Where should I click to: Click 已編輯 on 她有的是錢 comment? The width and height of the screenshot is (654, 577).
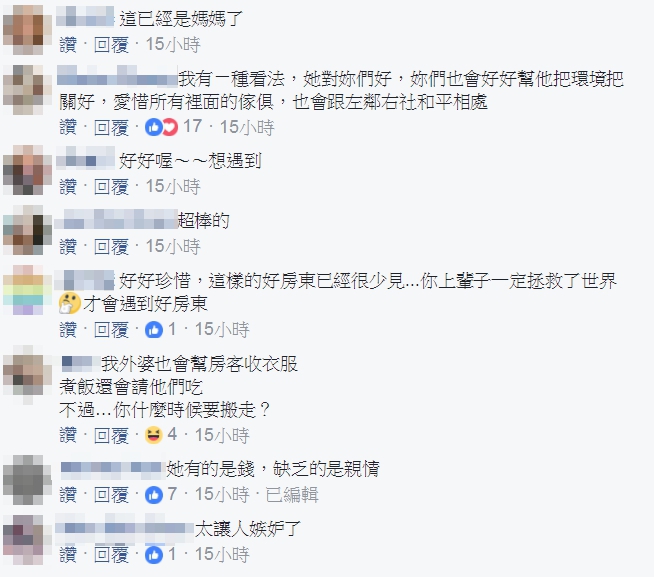292,495
